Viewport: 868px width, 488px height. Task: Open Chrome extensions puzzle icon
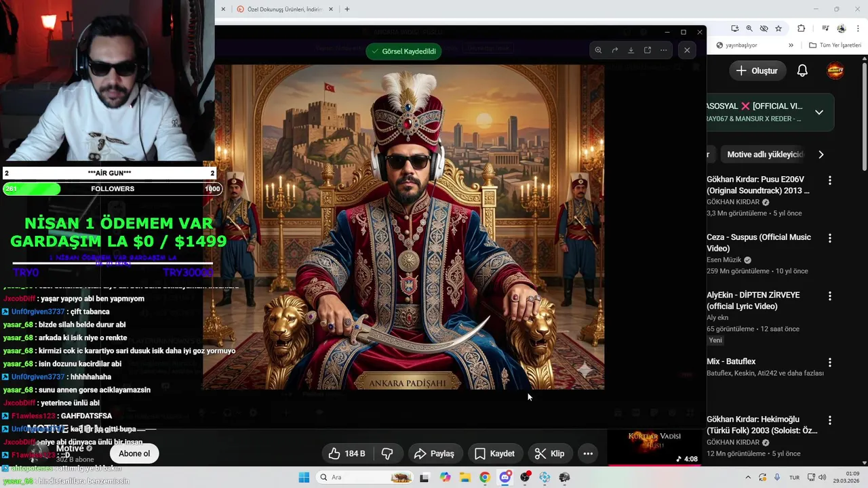click(801, 28)
